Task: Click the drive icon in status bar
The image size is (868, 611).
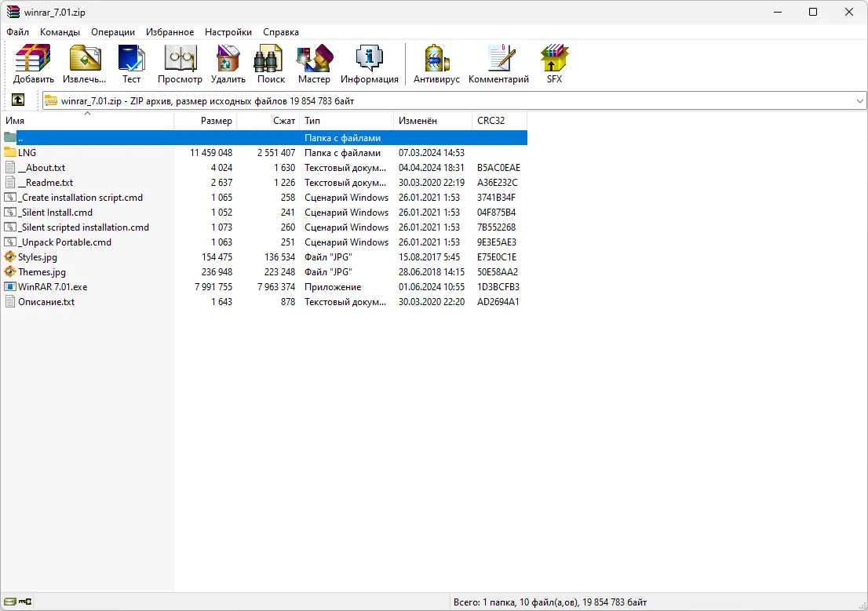Action: point(9,600)
